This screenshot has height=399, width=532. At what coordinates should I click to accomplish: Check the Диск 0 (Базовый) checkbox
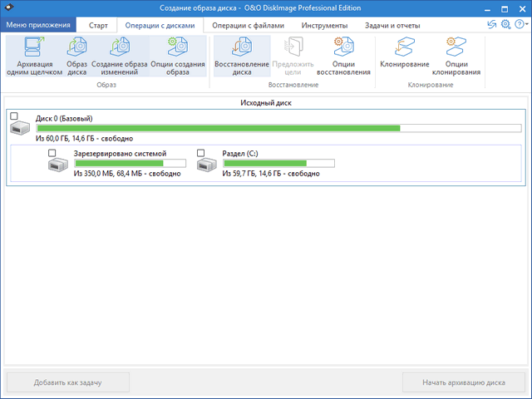[x=14, y=116]
